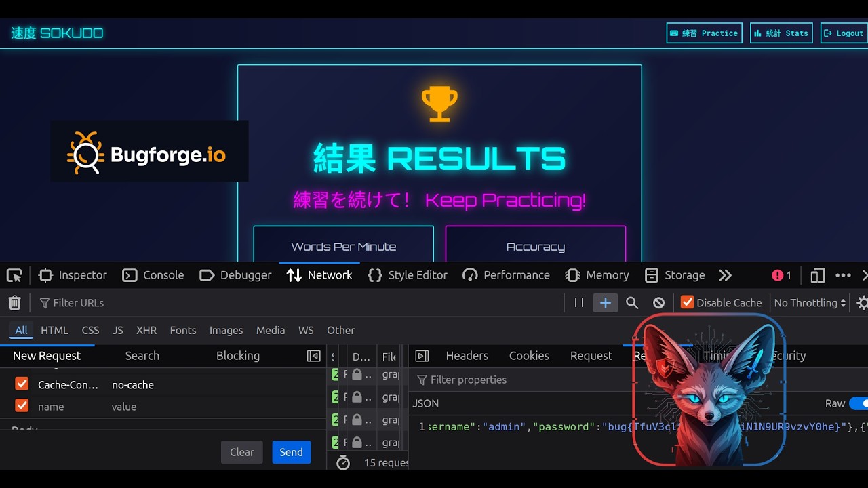This screenshot has width=868, height=488.
Task: Open request blocking icon
Action: tap(658, 303)
